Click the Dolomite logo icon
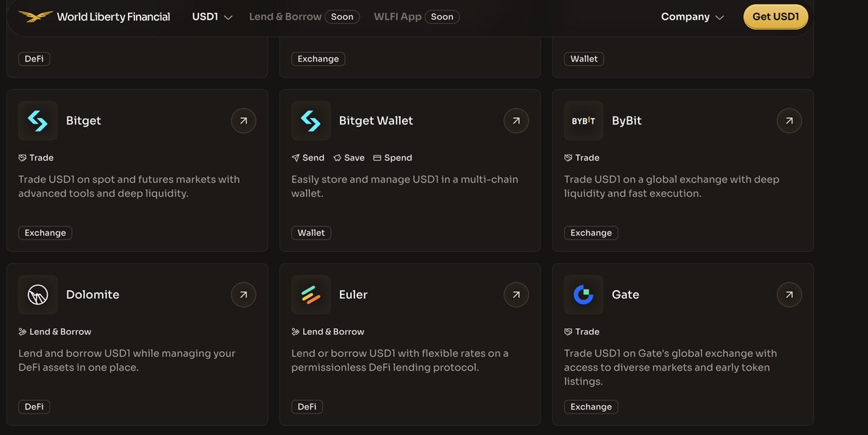Screen dimensions: 868x435 pyautogui.click(x=38, y=295)
